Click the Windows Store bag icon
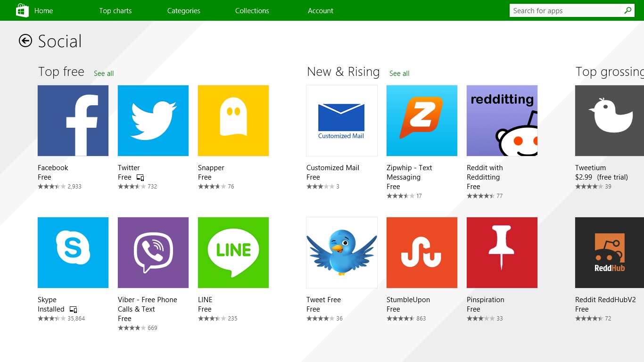 (x=22, y=10)
